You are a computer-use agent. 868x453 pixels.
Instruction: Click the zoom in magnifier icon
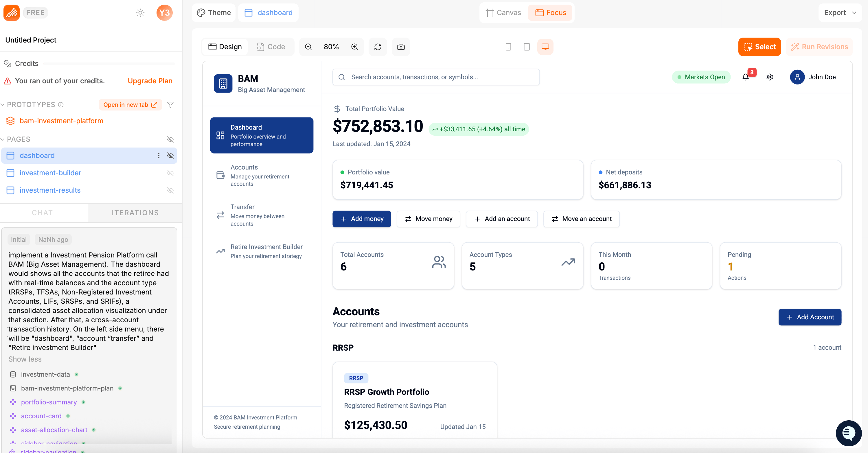click(354, 47)
